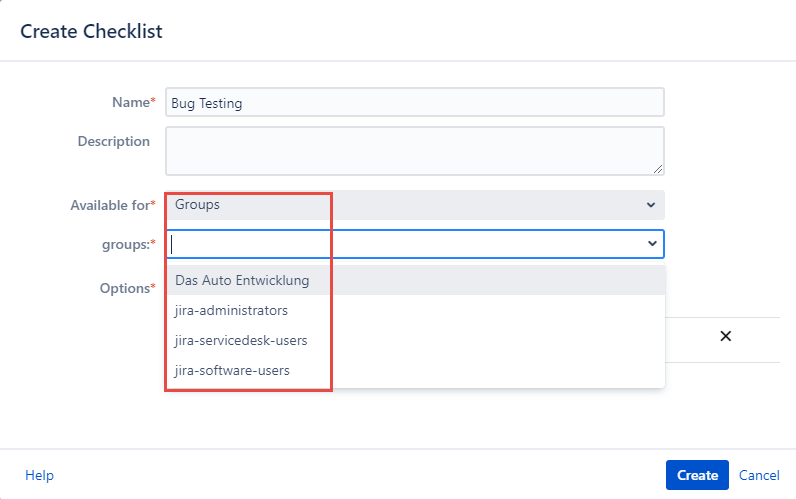The height and width of the screenshot is (499, 796).
Task: Select the jira-software-users group option
Action: click(232, 371)
